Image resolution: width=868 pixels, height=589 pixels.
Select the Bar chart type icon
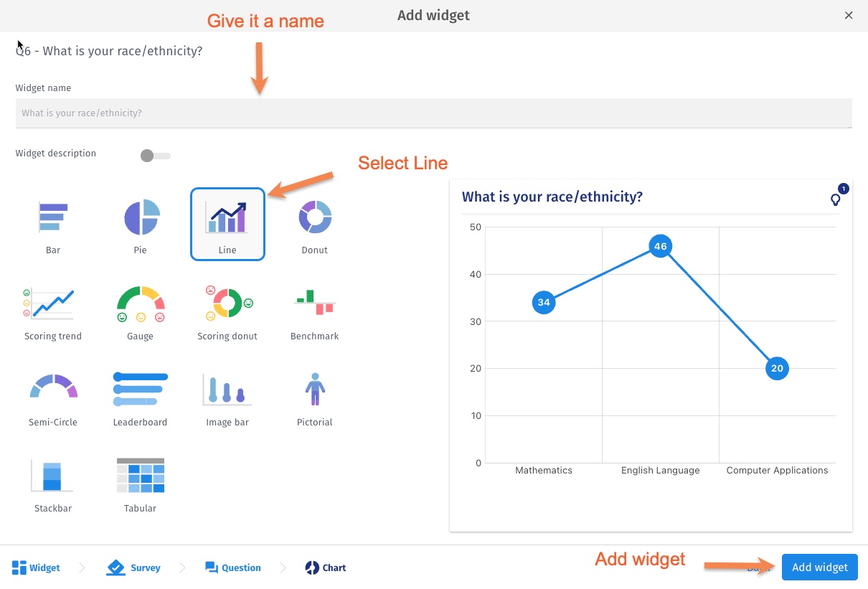53,218
